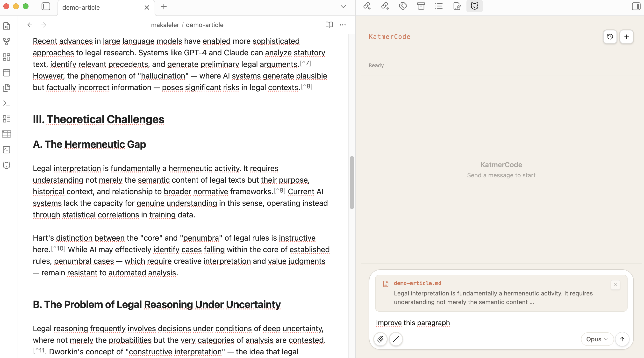Open a new tab with plus
The image size is (644, 358).
point(164,7)
